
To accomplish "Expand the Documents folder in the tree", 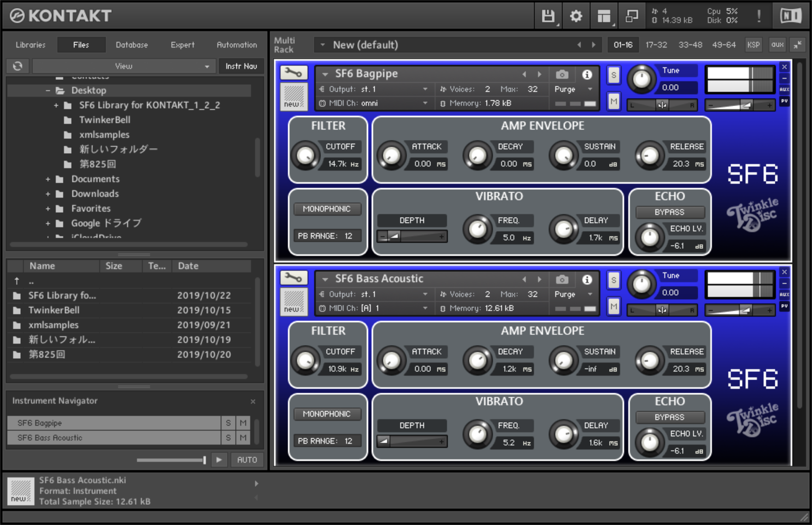I will coord(48,179).
